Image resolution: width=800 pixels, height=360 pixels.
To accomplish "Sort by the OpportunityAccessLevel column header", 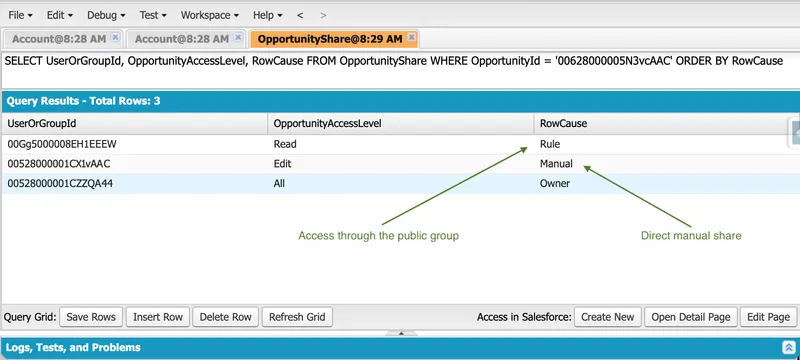I will [x=401, y=124].
